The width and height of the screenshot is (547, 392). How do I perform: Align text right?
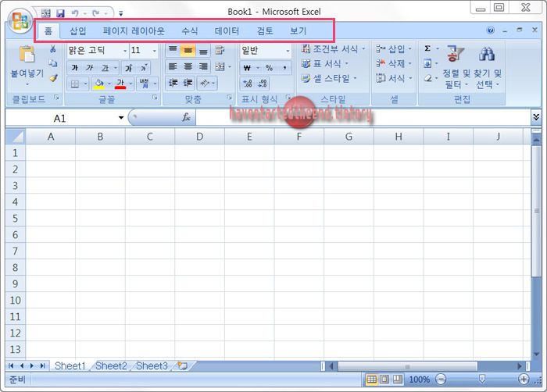pyautogui.click(x=203, y=66)
